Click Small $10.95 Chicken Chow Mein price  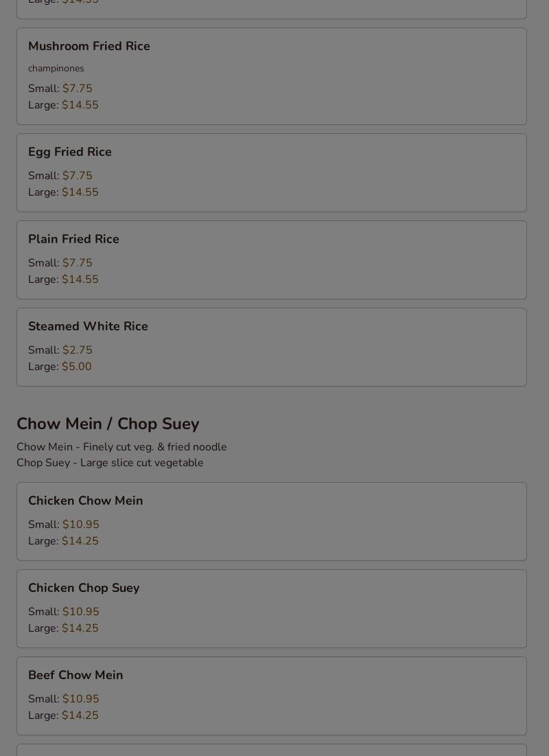pyautogui.click(x=80, y=525)
